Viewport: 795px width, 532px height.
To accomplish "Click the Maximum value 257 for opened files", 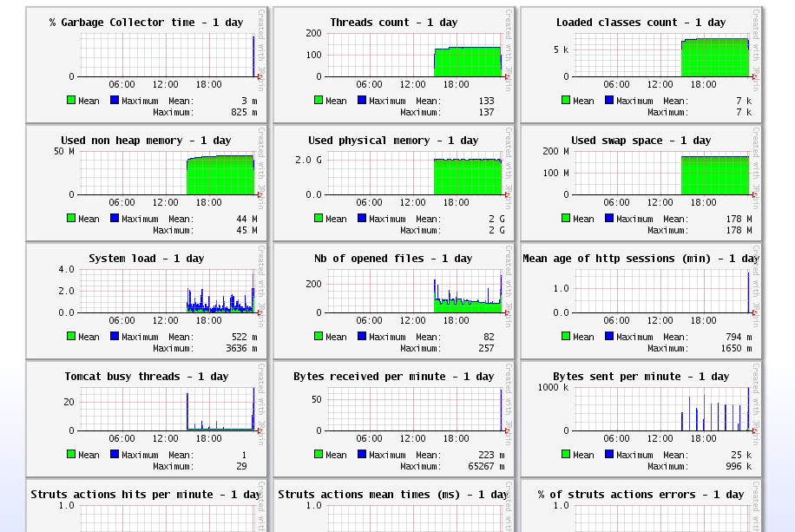I will click(x=486, y=348).
